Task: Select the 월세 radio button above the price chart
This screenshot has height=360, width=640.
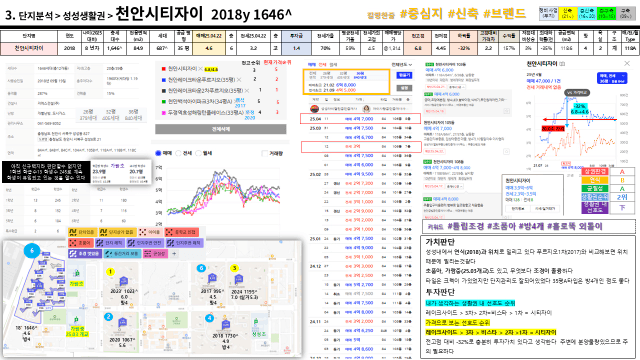Action: [198, 153]
